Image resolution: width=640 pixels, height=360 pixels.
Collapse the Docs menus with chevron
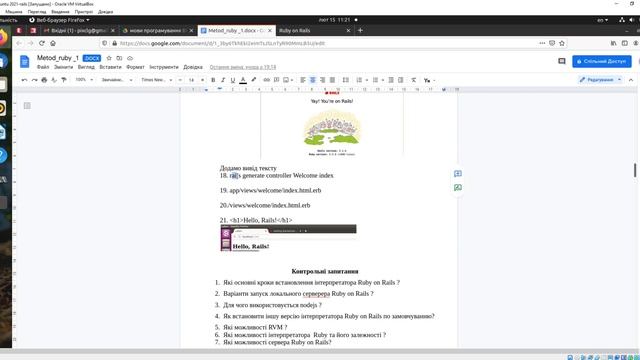click(631, 80)
